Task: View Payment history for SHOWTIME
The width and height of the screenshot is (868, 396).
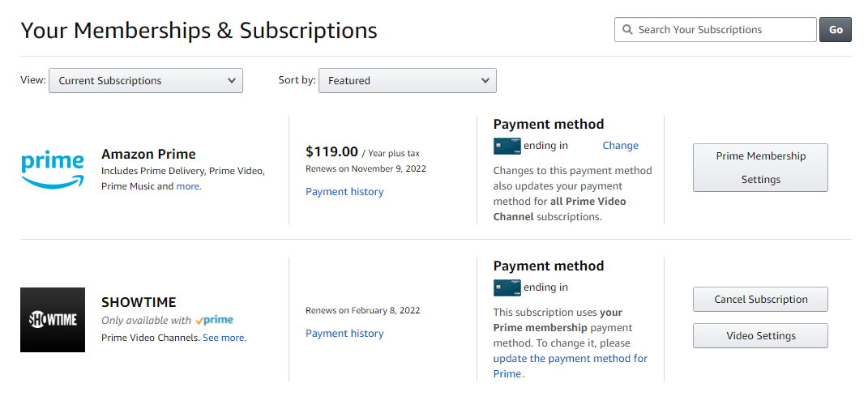Action: 344,334
